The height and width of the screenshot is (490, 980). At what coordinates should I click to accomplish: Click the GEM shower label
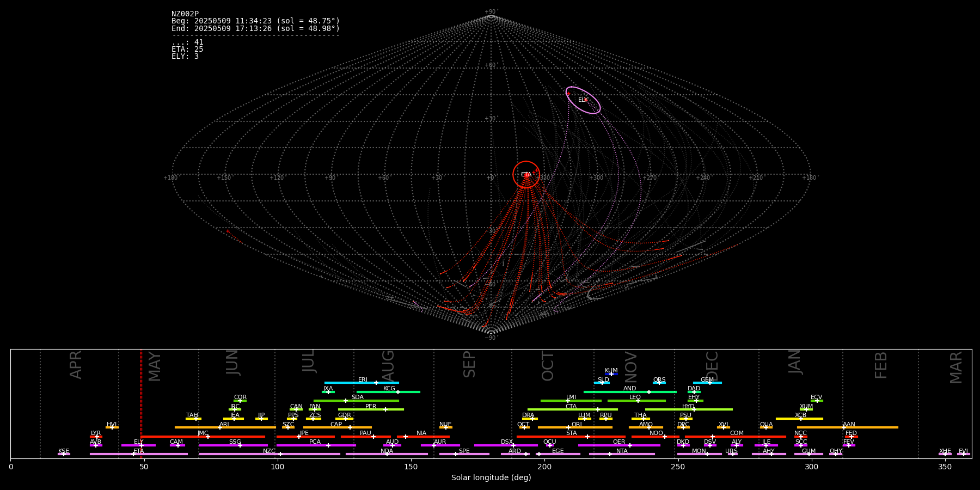[707, 380]
